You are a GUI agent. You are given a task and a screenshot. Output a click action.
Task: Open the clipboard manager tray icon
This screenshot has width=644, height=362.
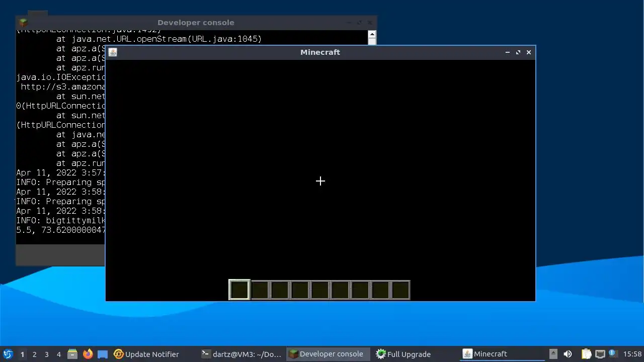(x=586, y=354)
